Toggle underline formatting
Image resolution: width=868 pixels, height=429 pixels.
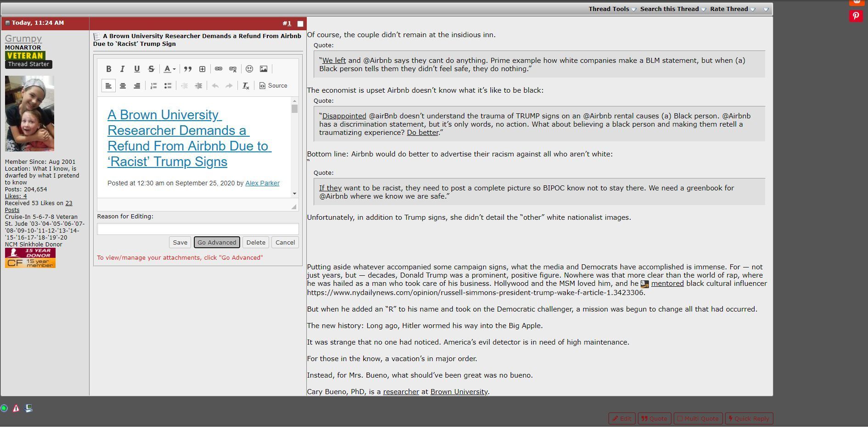click(x=137, y=69)
